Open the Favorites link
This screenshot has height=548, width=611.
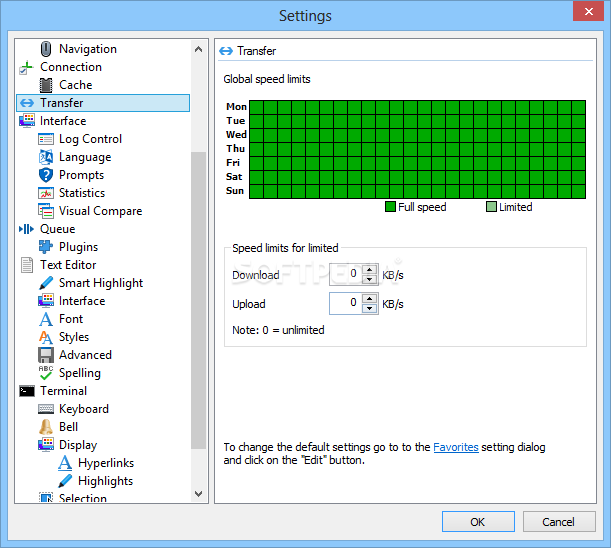coord(456,447)
